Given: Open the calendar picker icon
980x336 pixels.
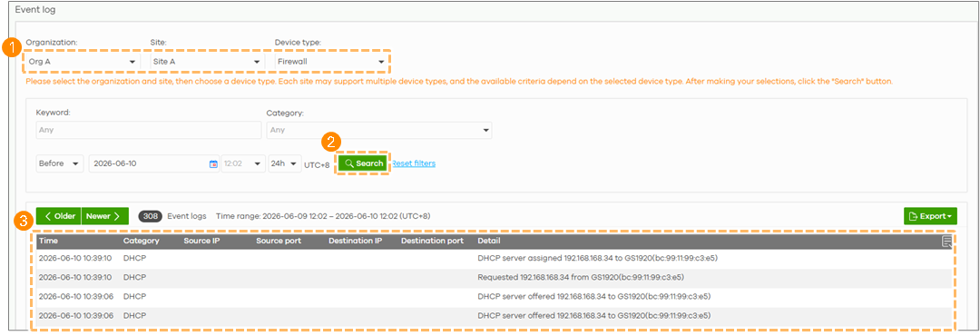Looking at the screenshot, I should (213, 164).
